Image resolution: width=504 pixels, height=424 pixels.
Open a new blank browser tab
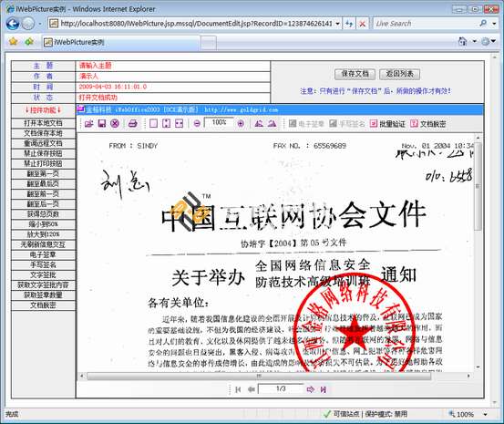coord(209,43)
